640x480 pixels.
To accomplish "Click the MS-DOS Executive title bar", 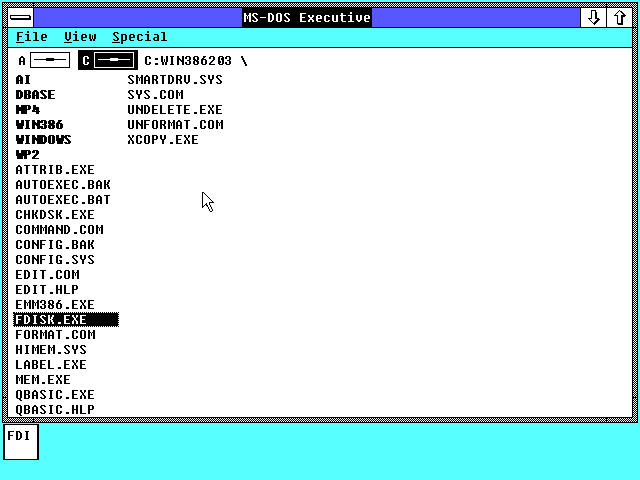I will [x=307, y=18].
